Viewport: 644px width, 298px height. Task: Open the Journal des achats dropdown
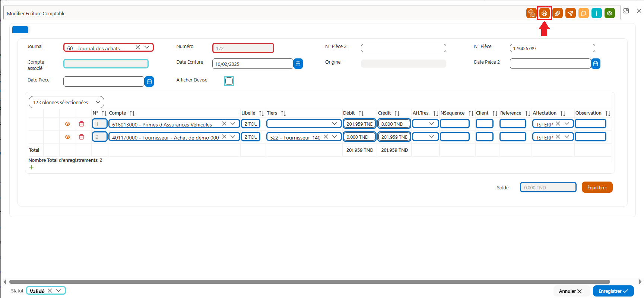(x=147, y=47)
